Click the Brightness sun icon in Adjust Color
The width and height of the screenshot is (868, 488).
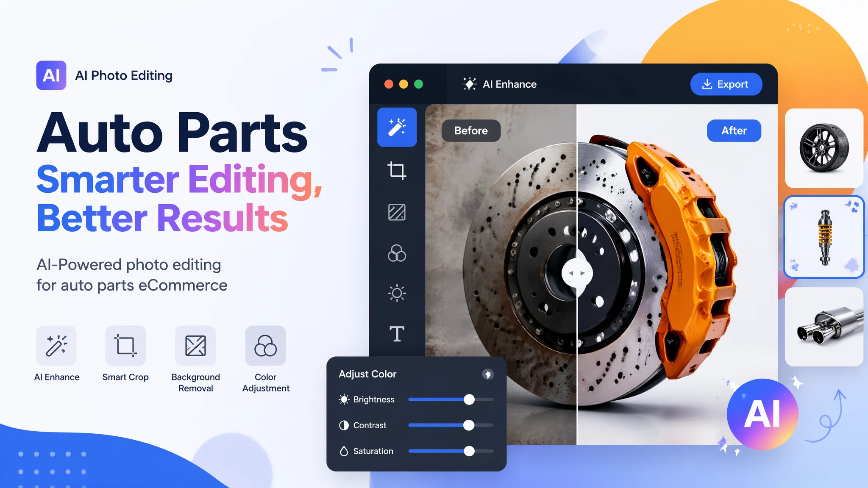click(344, 399)
